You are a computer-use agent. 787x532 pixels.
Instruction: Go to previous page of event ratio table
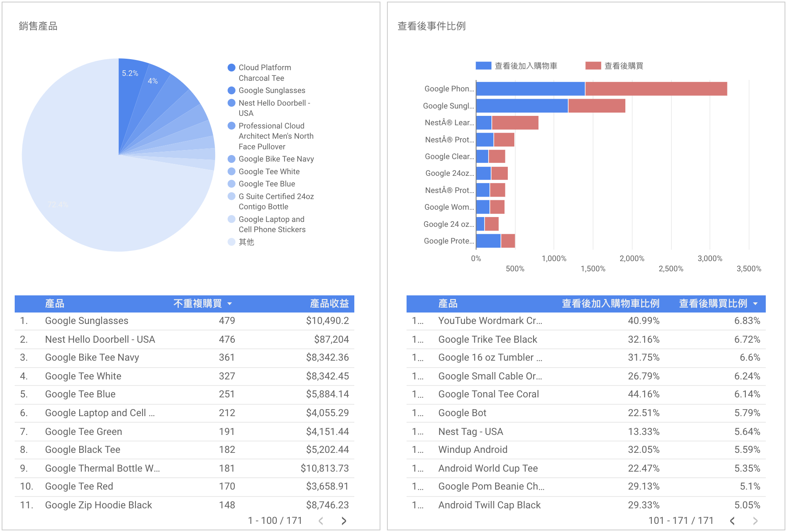point(732,521)
